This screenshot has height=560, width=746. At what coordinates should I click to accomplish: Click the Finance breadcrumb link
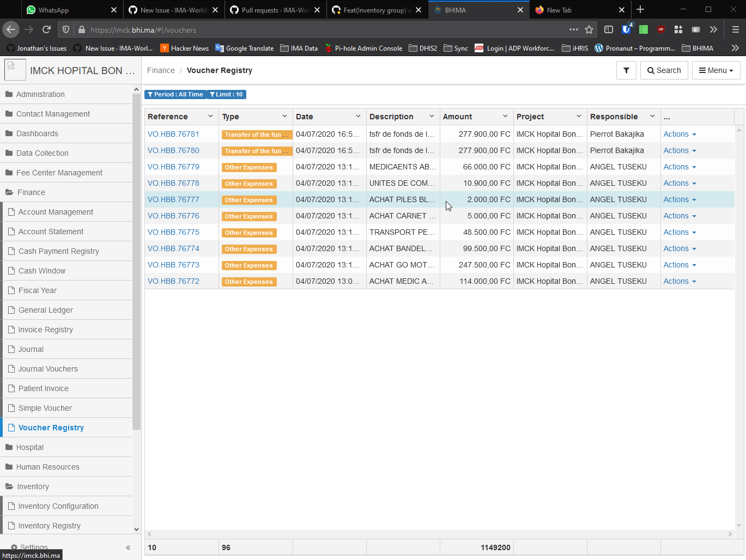pyautogui.click(x=161, y=70)
